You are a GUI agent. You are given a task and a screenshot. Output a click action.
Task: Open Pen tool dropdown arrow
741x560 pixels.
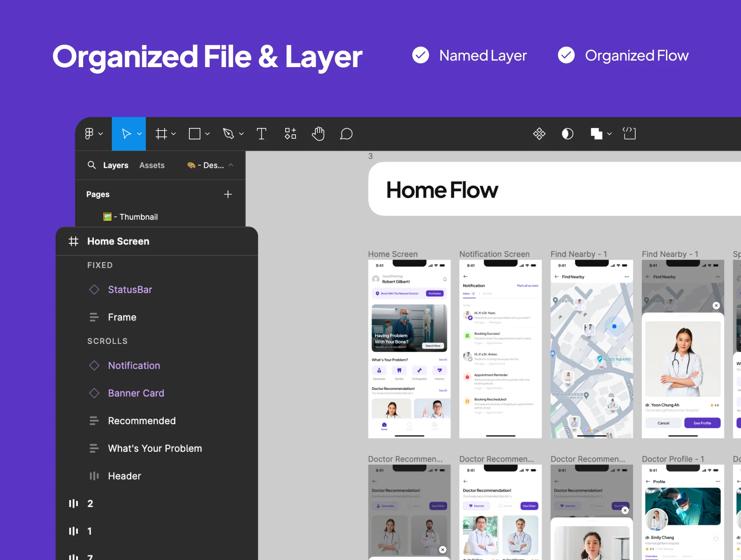[241, 134]
